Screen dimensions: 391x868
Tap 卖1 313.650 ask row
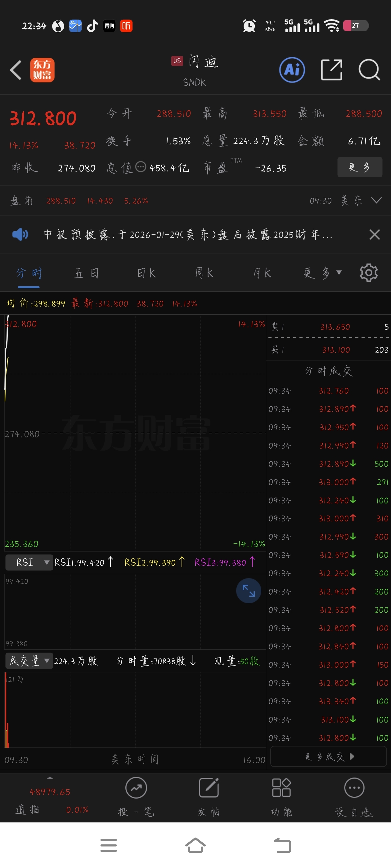click(329, 326)
